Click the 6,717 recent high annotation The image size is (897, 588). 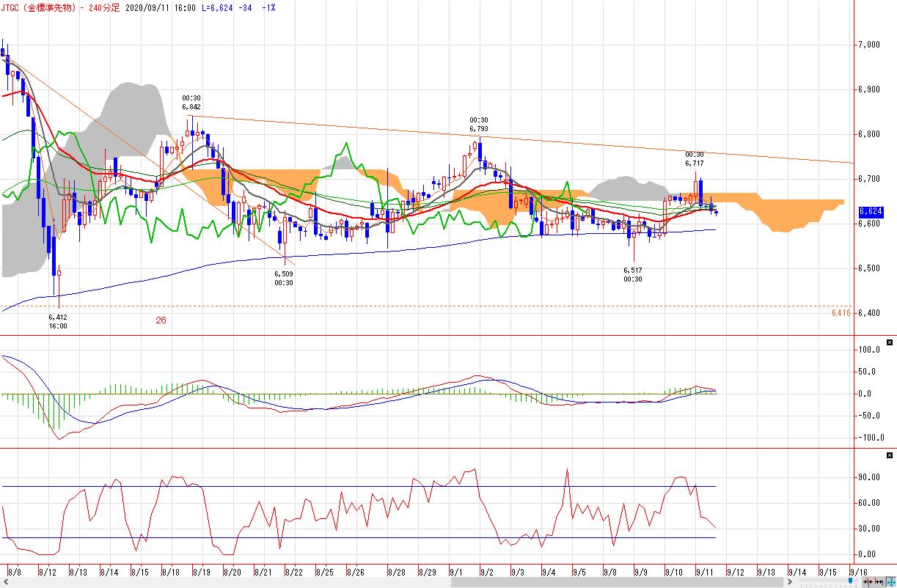(x=695, y=163)
